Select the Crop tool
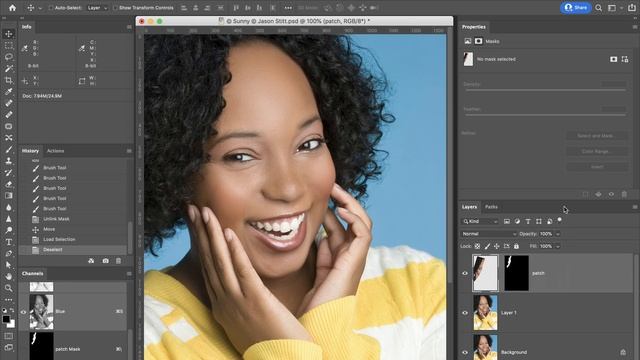The width and height of the screenshot is (640, 360). point(9,80)
